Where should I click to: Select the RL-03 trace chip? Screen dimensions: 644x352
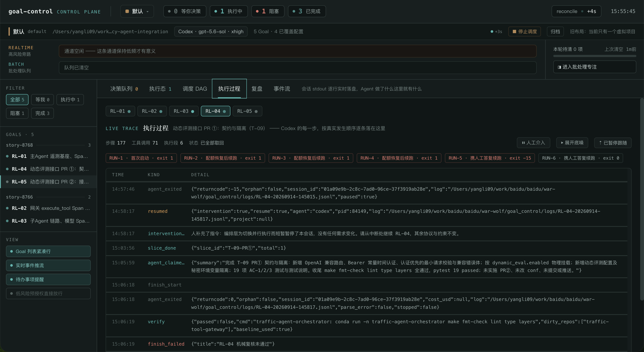tap(184, 111)
